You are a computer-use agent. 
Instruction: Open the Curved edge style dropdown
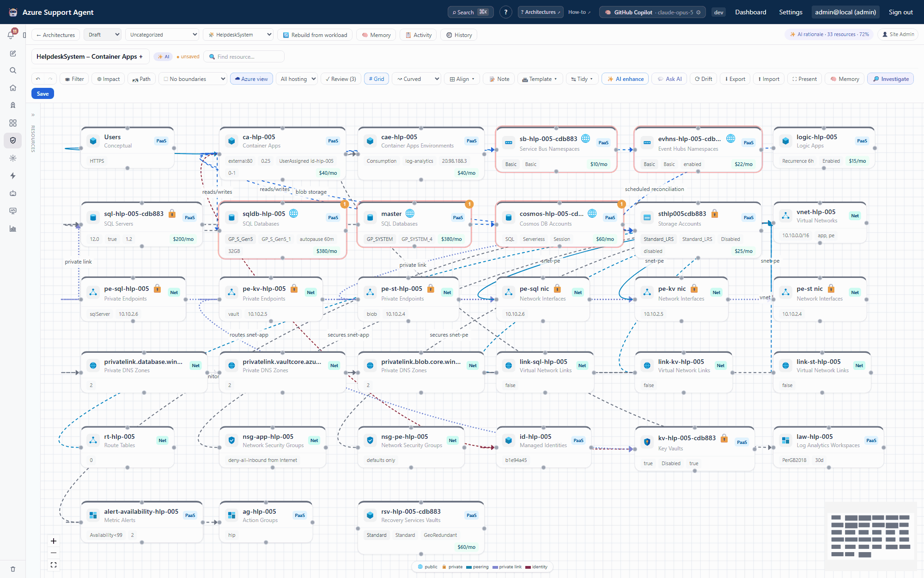pos(417,79)
